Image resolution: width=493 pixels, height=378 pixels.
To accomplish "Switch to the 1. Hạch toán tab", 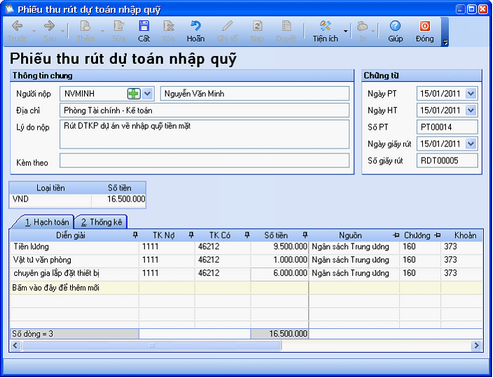I will pos(47,222).
